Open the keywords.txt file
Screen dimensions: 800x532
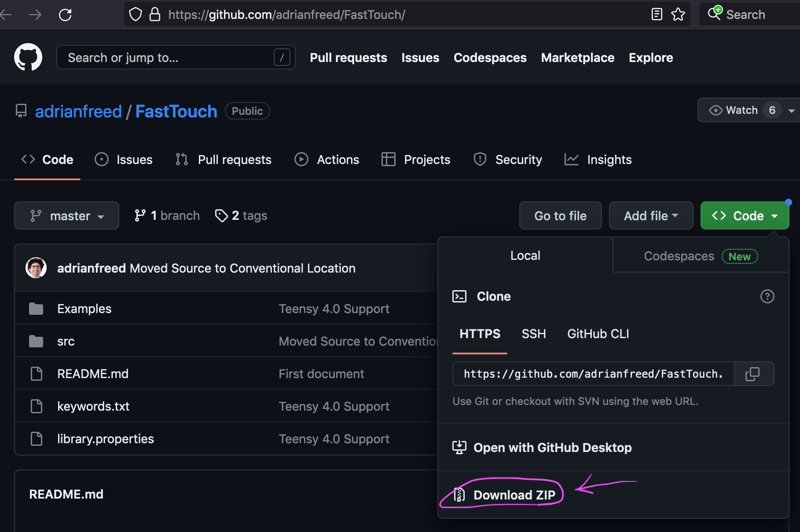93,406
